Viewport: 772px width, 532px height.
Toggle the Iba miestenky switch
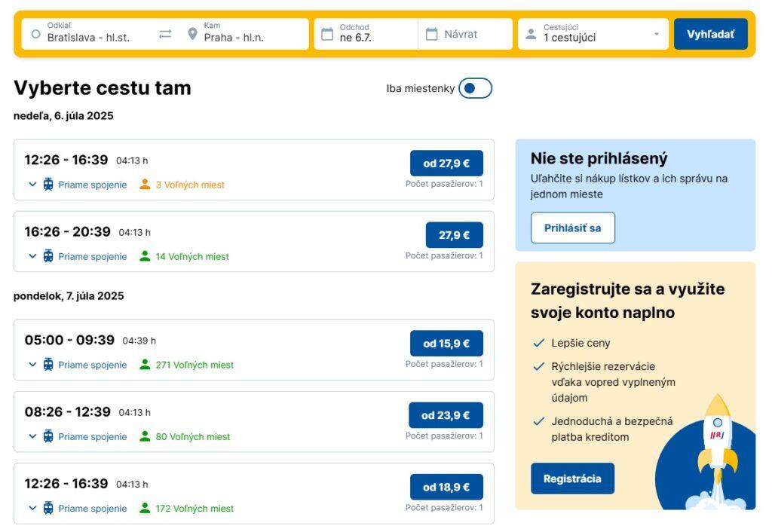475,88
